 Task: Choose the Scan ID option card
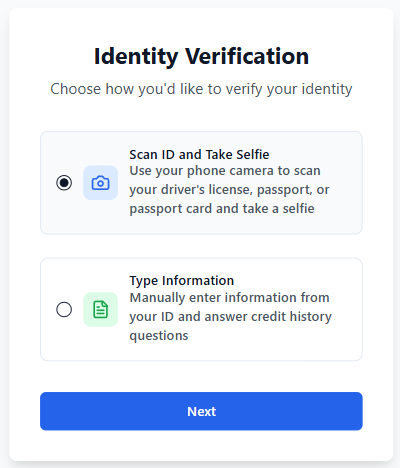pyautogui.click(x=201, y=183)
